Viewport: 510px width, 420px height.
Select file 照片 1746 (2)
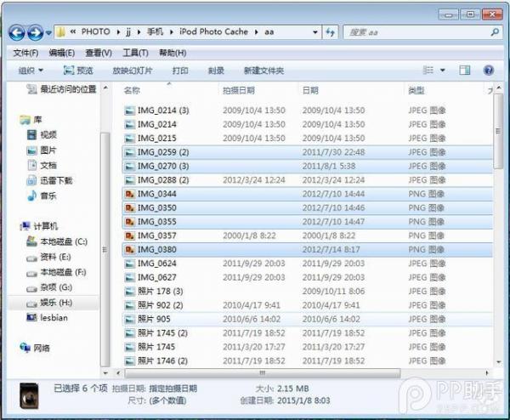point(162,360)
